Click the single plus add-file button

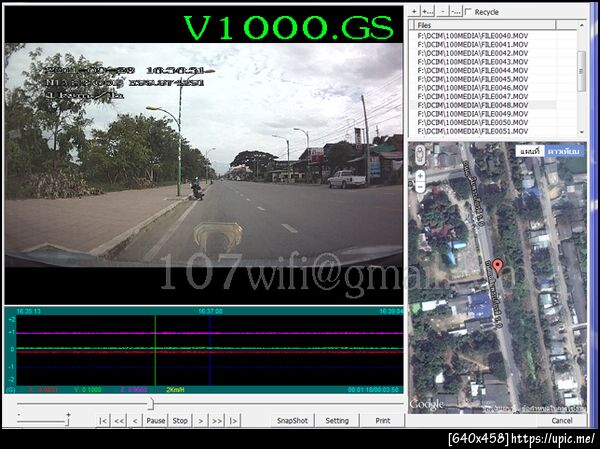(x=414, y=12)
